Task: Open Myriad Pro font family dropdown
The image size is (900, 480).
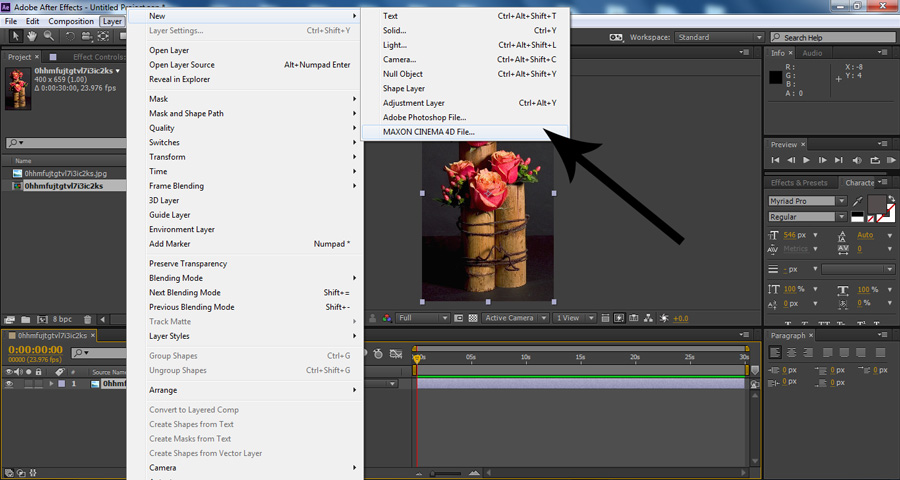Action: tap(807, 201)
